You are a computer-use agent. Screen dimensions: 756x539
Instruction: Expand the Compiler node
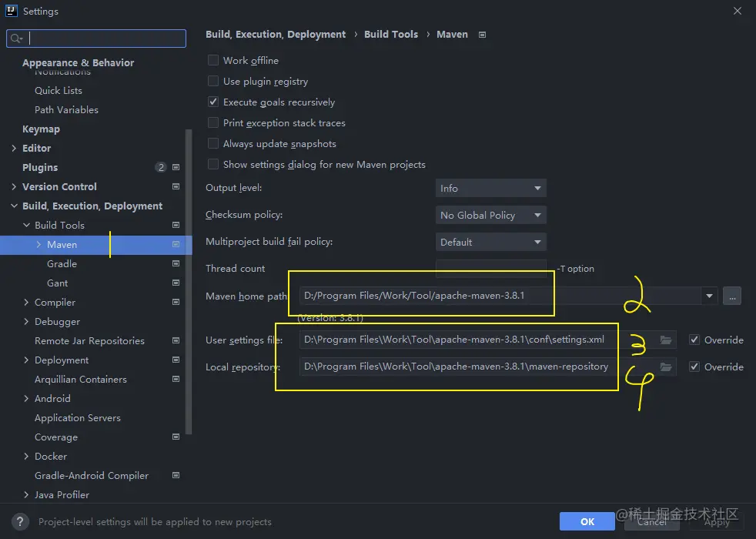pos(26,303)
